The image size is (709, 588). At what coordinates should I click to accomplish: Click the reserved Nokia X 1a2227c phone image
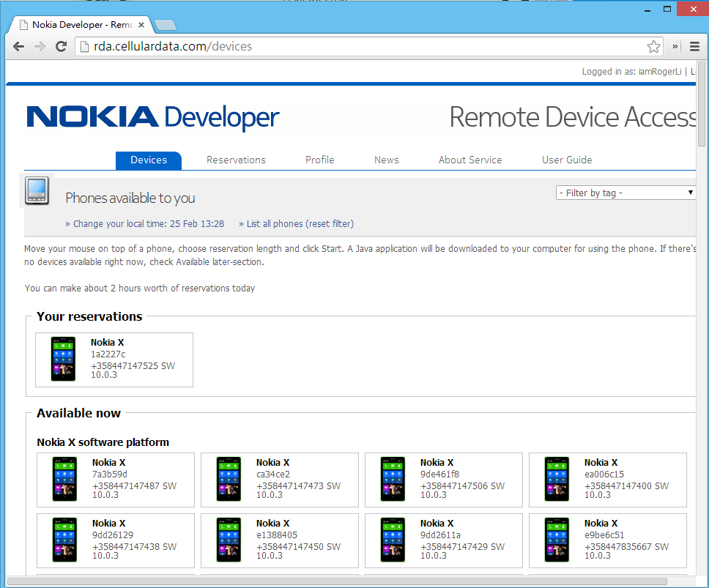[63, 359]
